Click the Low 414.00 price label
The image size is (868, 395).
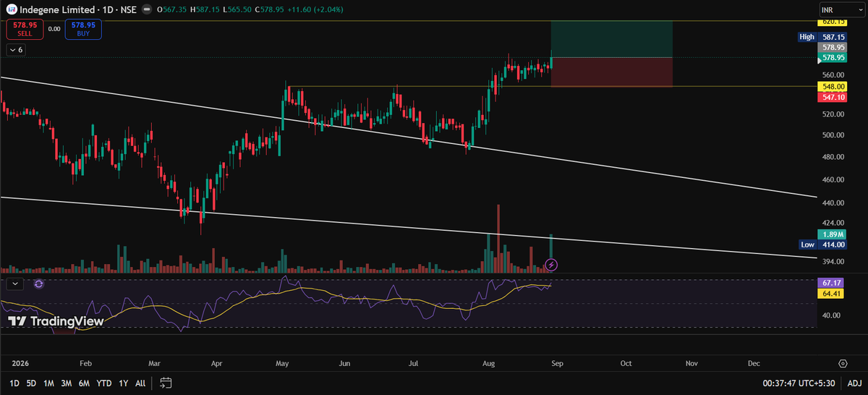[x=822, y=245]
